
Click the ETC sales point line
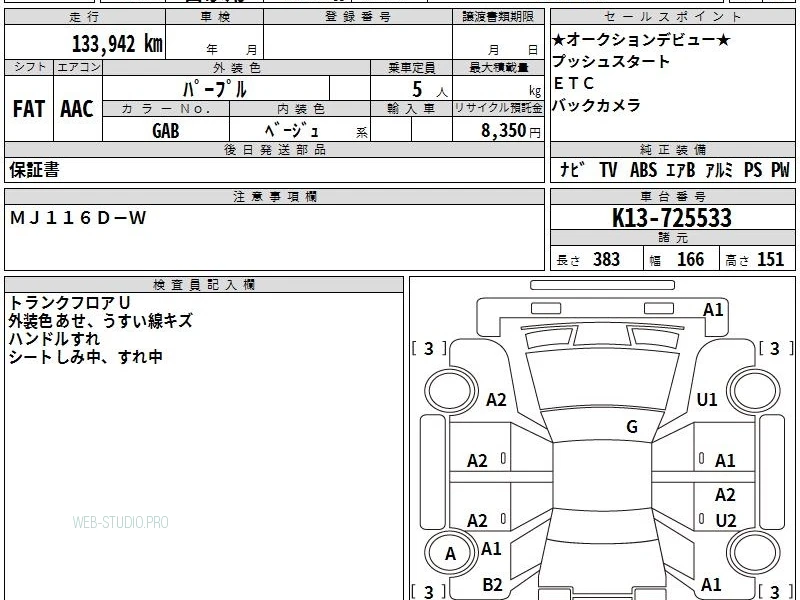tap(573, 83)
